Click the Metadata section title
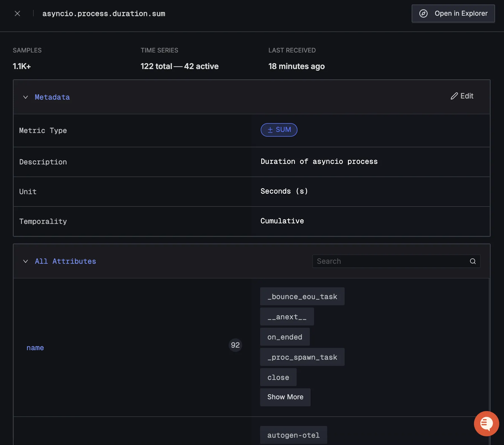The height and width of the screenshot is (445, 504). (x=52, y=97)
